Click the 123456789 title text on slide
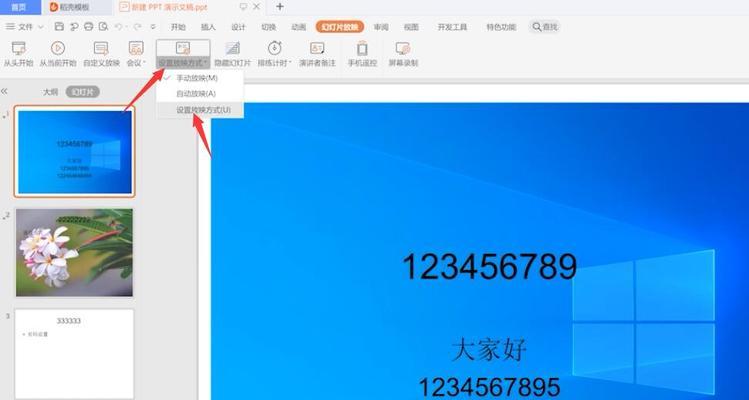This screenshot has width=749, height=400. pos(490,267)
